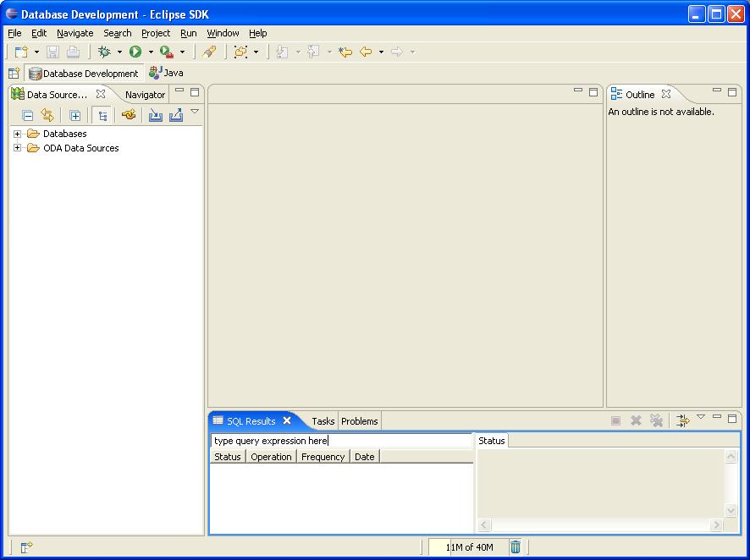Click the Status tab in results pane

point(492,441)
